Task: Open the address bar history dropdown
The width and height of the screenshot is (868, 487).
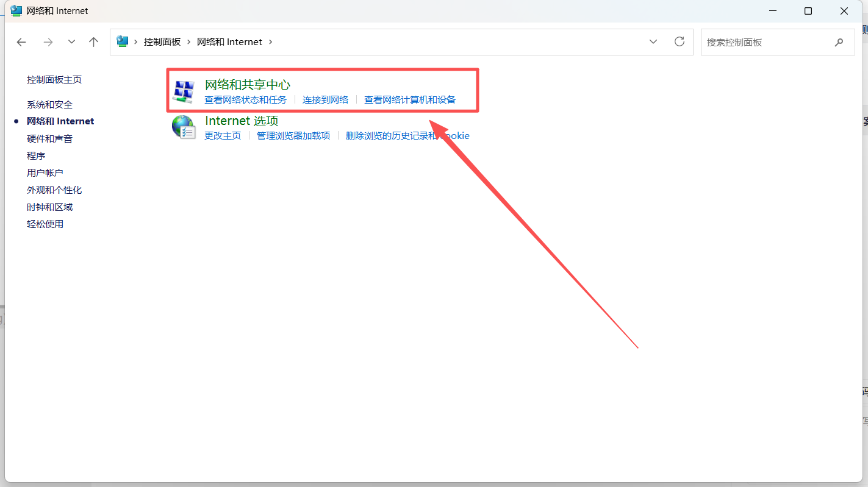Action: [x=653, y=42]
